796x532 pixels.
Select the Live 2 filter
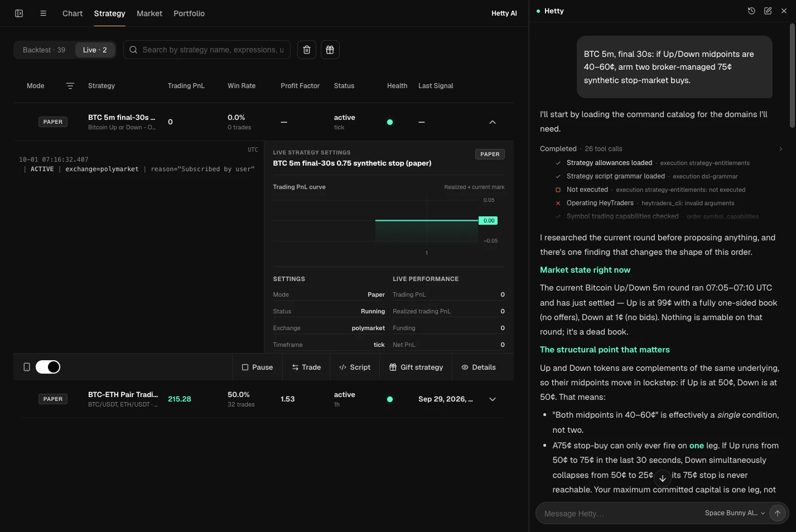[x=95, y=50]
